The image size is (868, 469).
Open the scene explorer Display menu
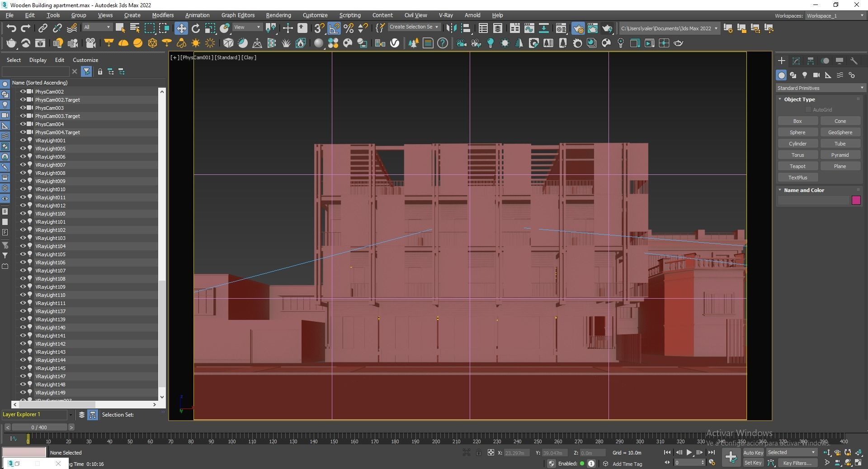(38, 60)
